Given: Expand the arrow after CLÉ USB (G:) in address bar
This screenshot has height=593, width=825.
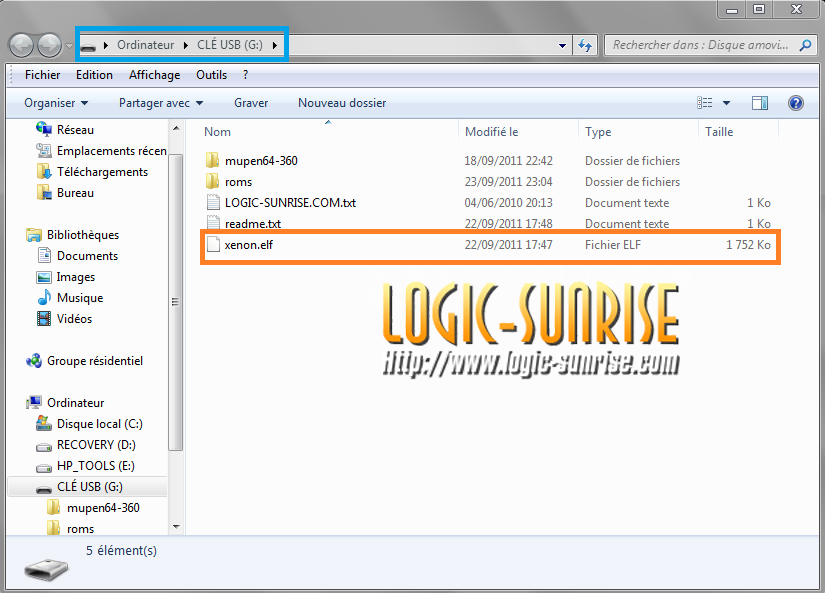Looking at the screenshot, I should [275, 46].
